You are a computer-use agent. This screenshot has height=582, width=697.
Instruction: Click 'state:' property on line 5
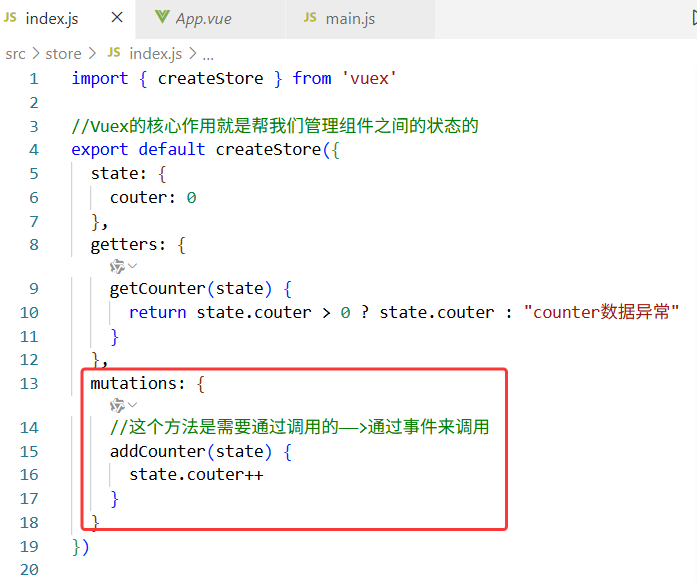[x=119, y=173]
